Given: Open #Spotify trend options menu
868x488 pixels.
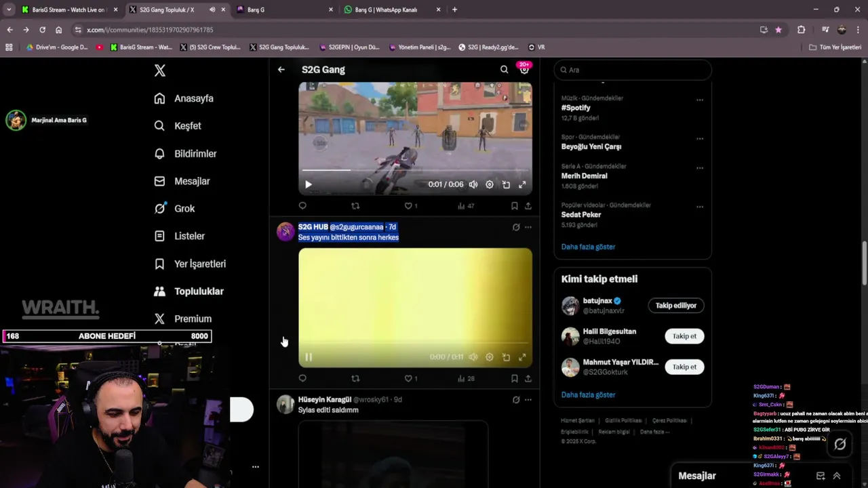Looking at the screenshot, I should [700, 100].
